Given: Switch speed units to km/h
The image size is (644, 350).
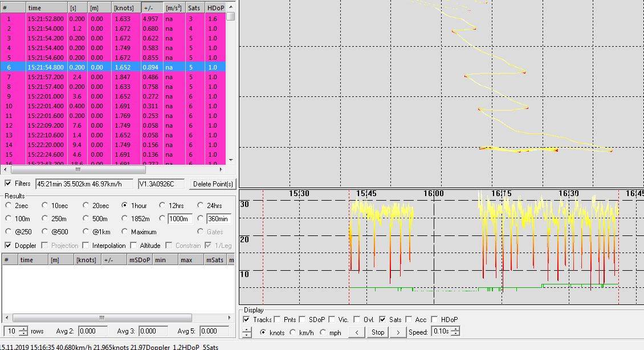Looking at the screenshot, I should [x=294, y=332].
